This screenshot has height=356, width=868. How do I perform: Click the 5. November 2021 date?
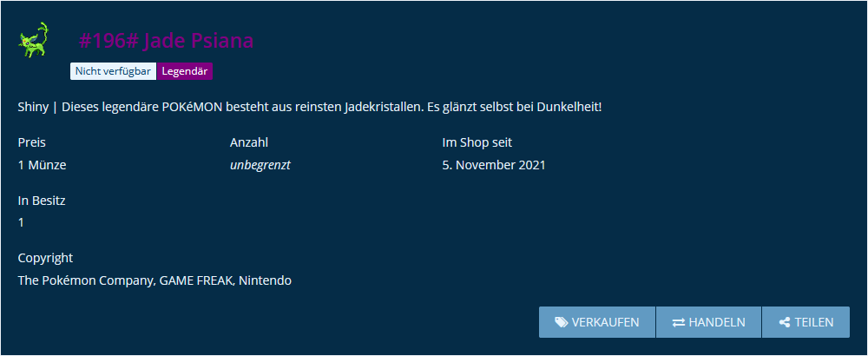(x=494, y=165)
